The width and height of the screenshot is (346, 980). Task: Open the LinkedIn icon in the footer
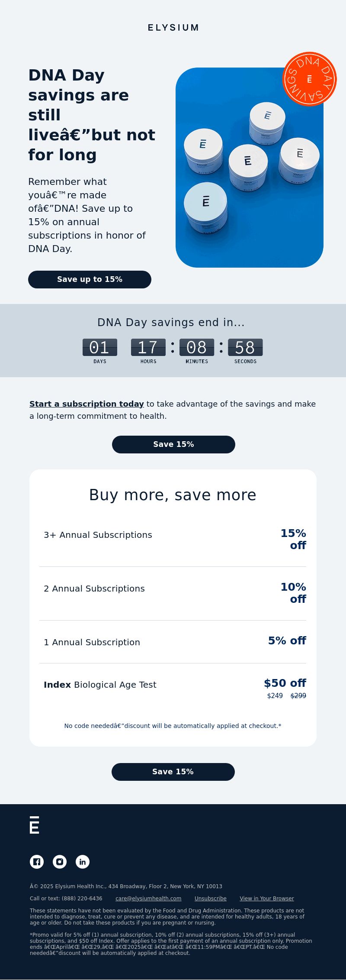pyautogui.click(x=83, y=862)
